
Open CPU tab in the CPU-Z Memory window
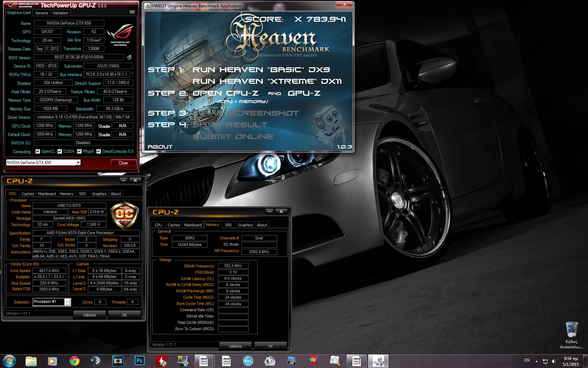click(x=158, y=225)
